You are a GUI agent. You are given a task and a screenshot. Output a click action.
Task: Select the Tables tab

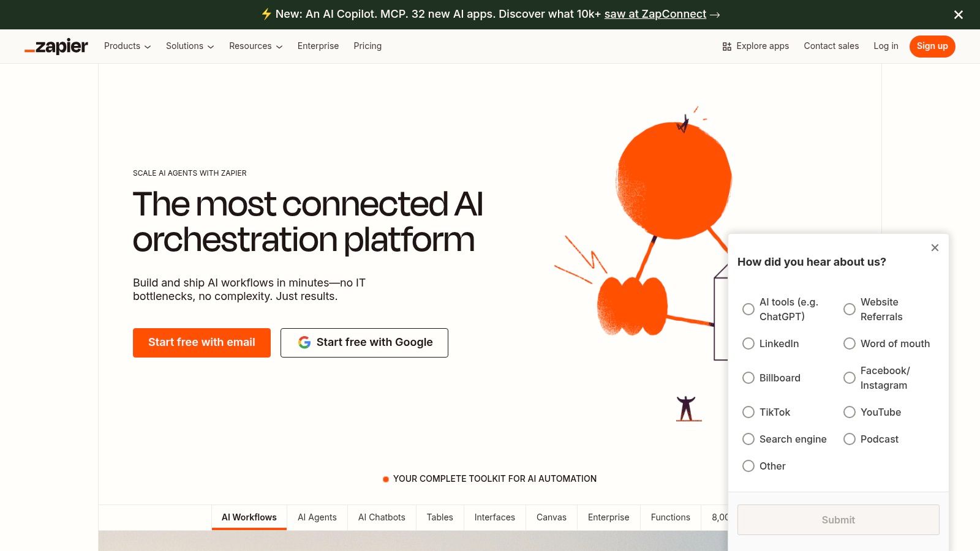click(440, 517)
